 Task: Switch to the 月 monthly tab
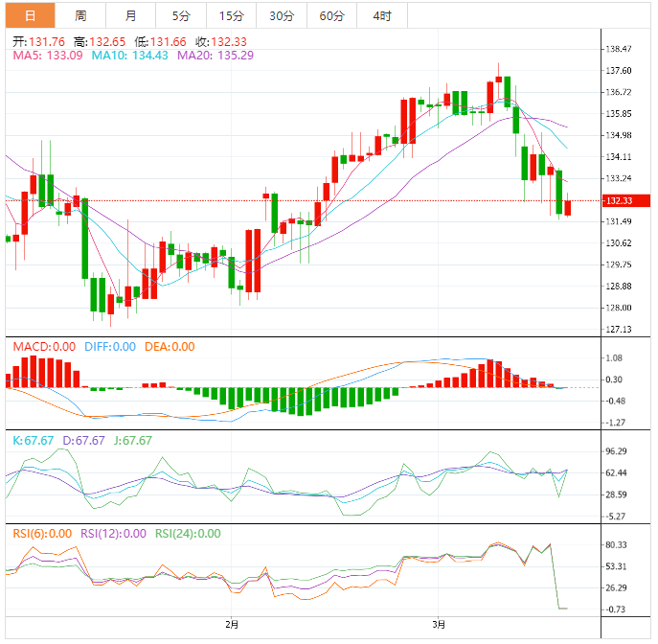point(130,15)
